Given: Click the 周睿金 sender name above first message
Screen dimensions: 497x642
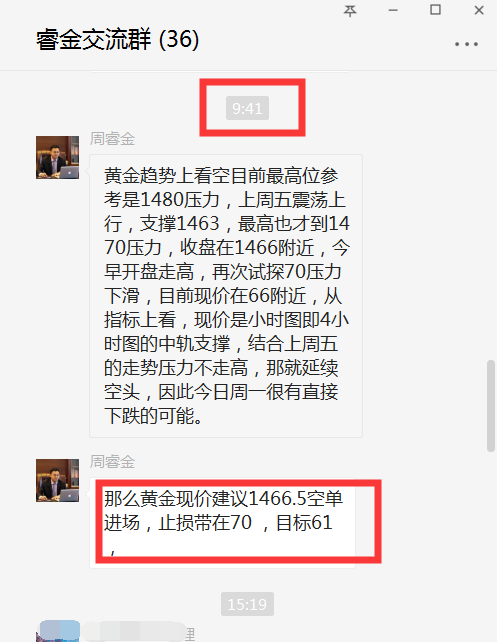Looking at the screenshot, I should pyautogui.click(x=112, y=139).
